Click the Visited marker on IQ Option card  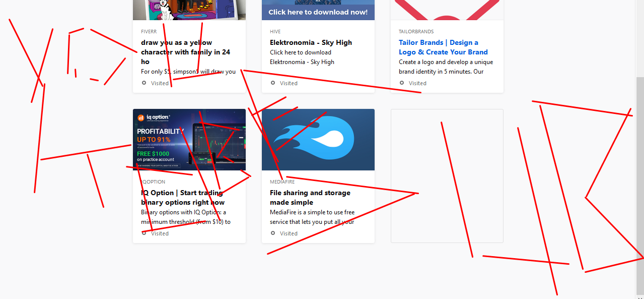pyautogui.click(x=155, y=233)
